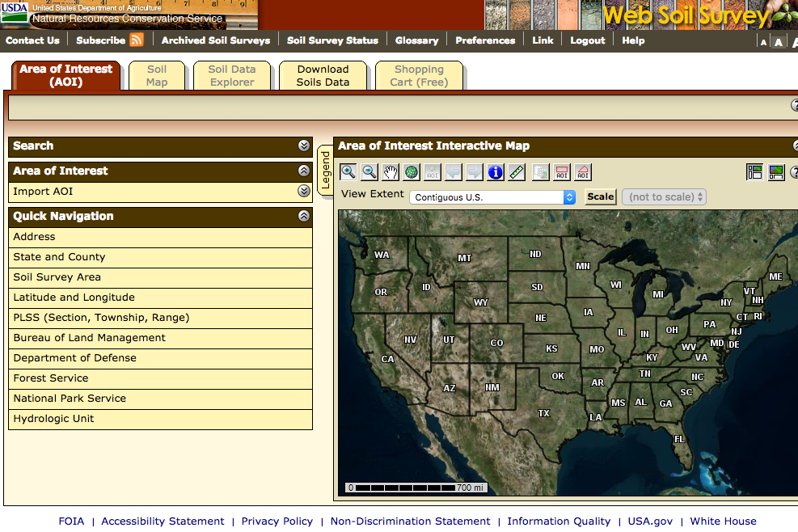Open the Non-Discrimination Statement link
Image resolution: width=798 pixels, height=532 pixels.
click(410, 521)
